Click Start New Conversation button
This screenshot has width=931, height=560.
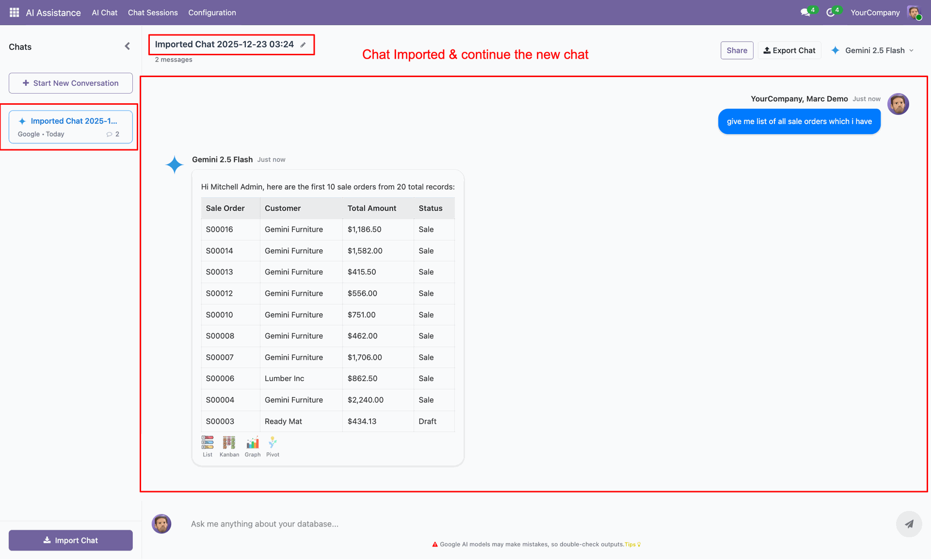coord(71,83)
